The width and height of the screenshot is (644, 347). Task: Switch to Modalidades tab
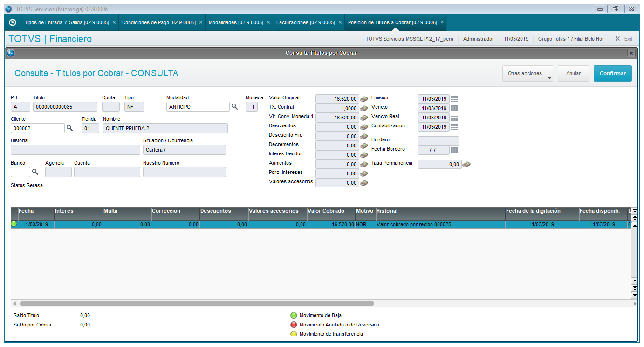pos(236,22)
